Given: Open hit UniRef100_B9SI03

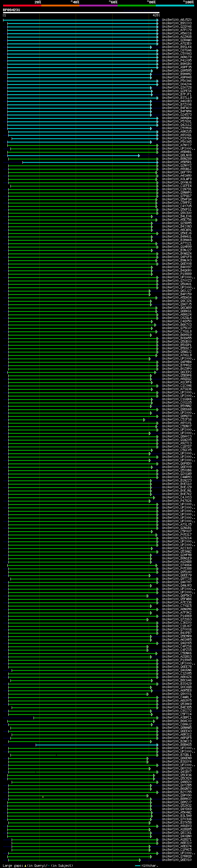Looking at the screenshot, I should point(177,23).
